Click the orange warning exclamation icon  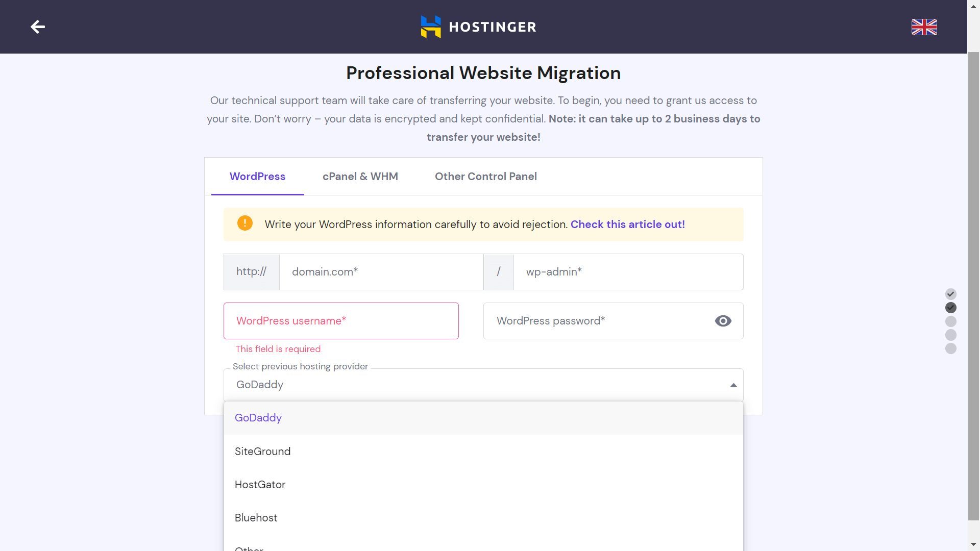click(x=245, y=223)
